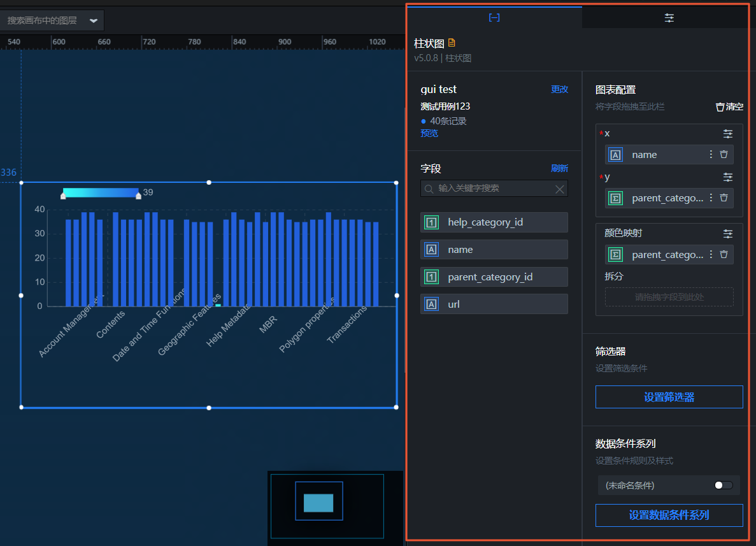Click the search magnifier icon in field search
Viewport: 756px width, 546px height.
pos(429,189)
